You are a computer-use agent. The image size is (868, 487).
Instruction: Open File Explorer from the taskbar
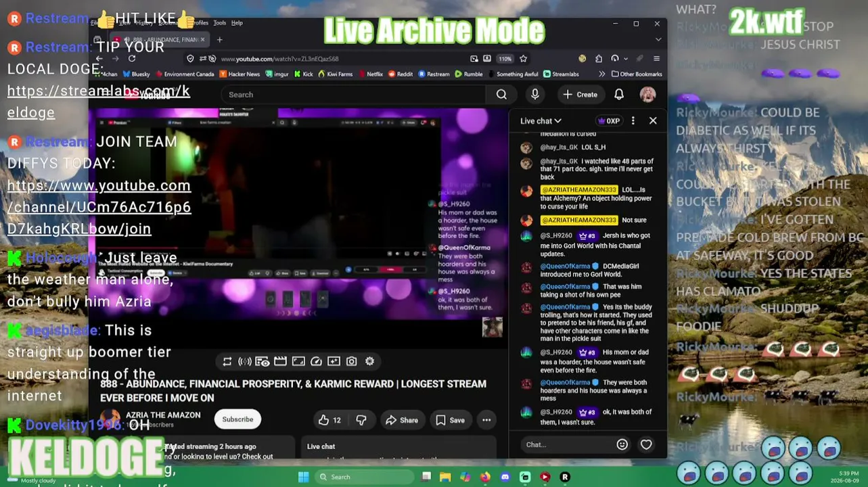tap(445, 477)
